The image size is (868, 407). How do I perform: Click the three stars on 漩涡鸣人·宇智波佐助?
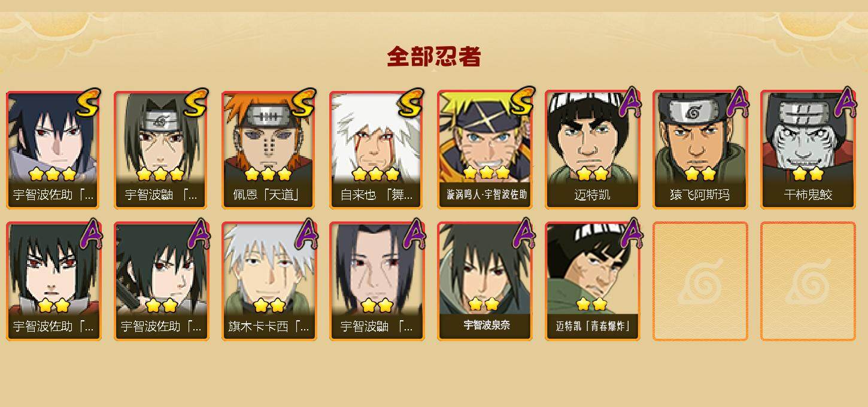pos(487,173)
